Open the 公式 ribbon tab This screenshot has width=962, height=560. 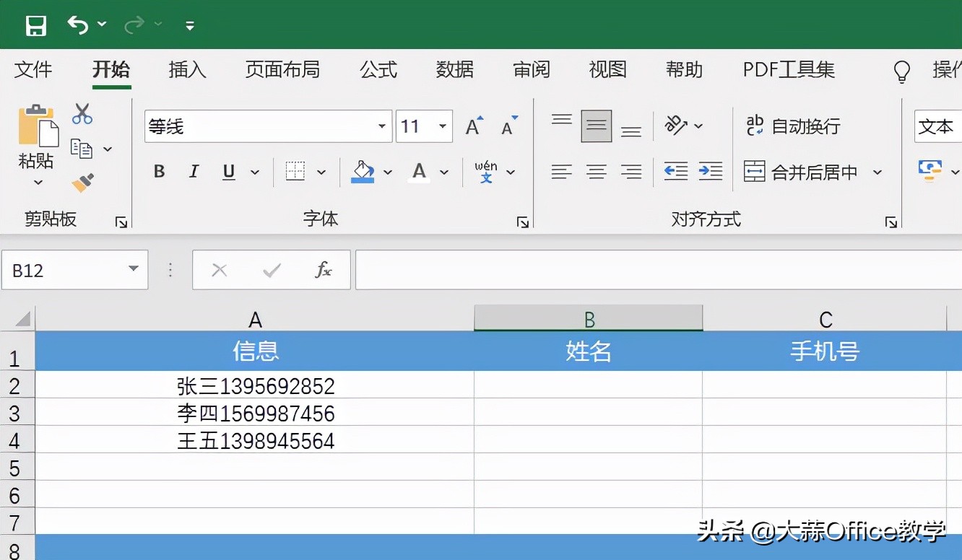[x=378, y=69]
